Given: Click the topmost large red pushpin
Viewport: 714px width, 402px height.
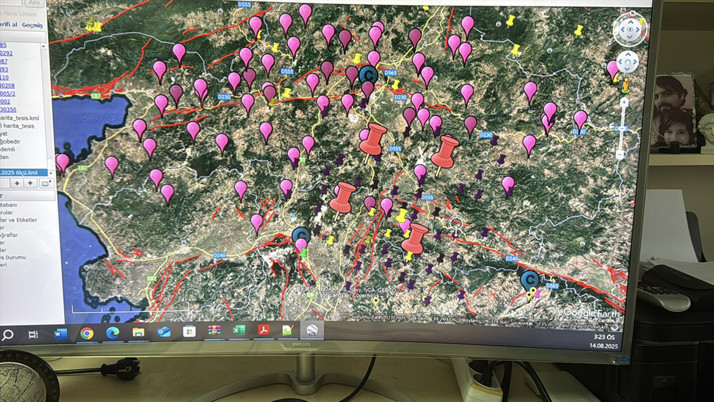Looking at the screenshot, I should 375,139.
